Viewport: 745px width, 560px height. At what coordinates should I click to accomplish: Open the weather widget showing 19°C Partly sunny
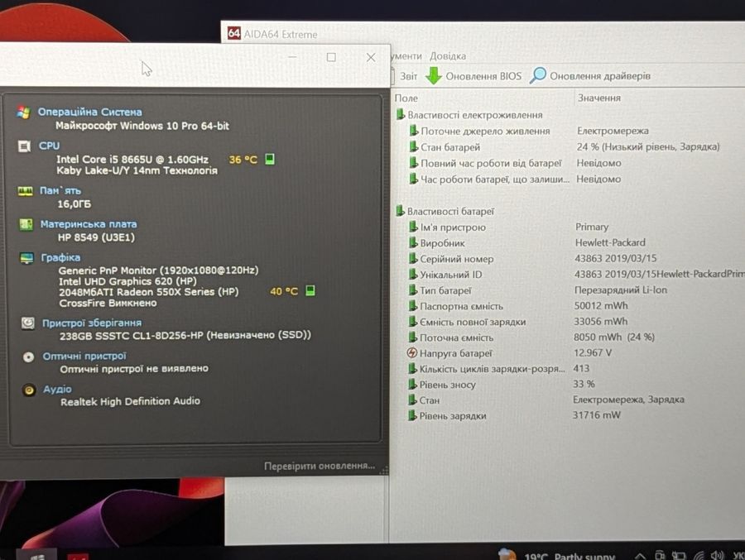click(558, 555)
